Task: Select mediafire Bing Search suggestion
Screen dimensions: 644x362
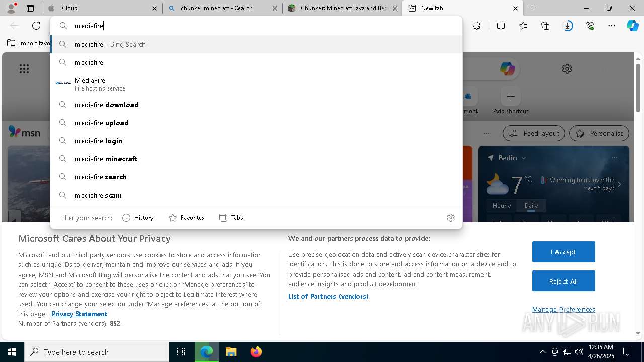Action: (256, 44)
